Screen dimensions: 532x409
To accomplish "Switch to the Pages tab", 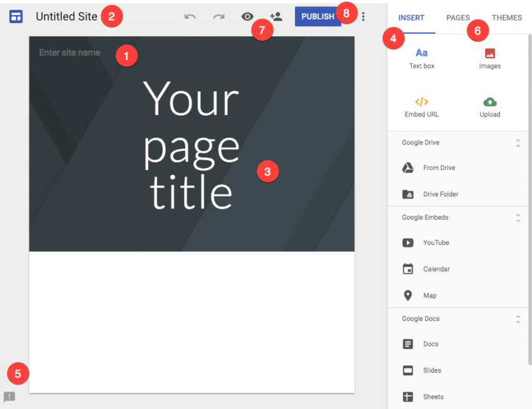I will [458, 18].
